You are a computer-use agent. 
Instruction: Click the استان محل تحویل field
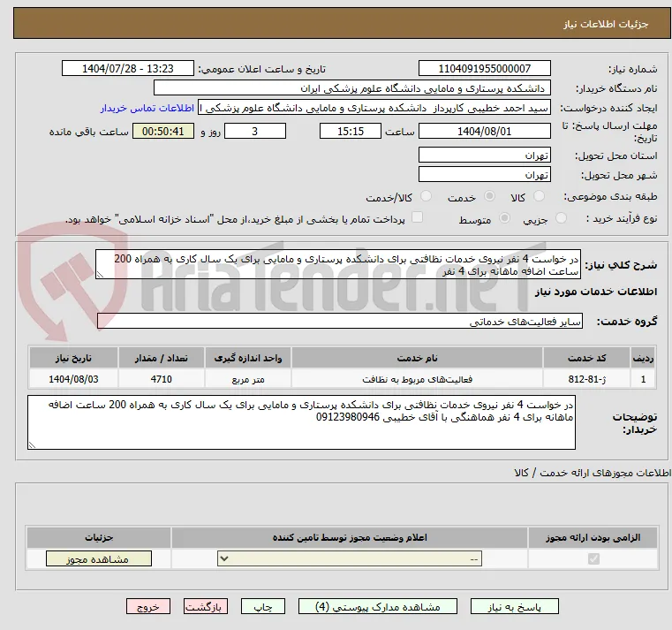(x=484, y=155)
